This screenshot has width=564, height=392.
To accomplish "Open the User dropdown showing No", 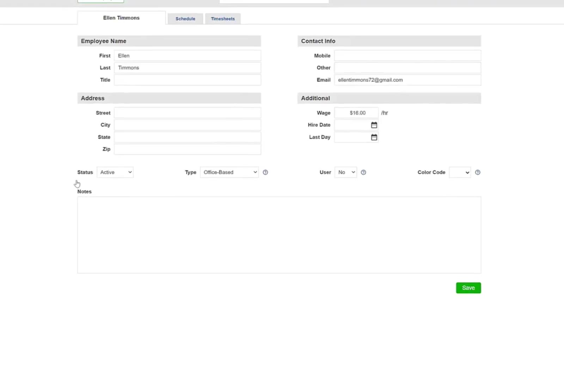I will click(346, 172).
